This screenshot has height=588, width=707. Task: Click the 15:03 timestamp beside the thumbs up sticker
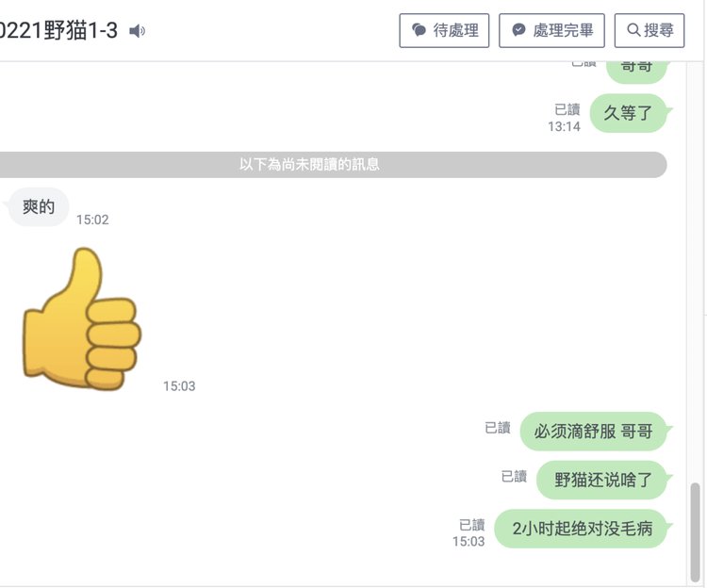[179, 386]
